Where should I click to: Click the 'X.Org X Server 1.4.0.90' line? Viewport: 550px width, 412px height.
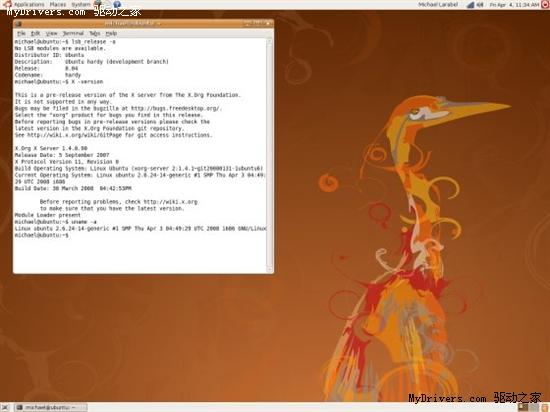click(x=51, y=148)
